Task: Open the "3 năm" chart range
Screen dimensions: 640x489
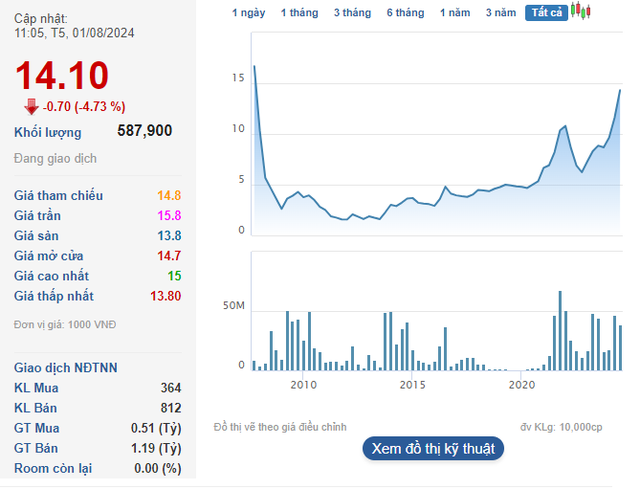Action: pos(501,13)
